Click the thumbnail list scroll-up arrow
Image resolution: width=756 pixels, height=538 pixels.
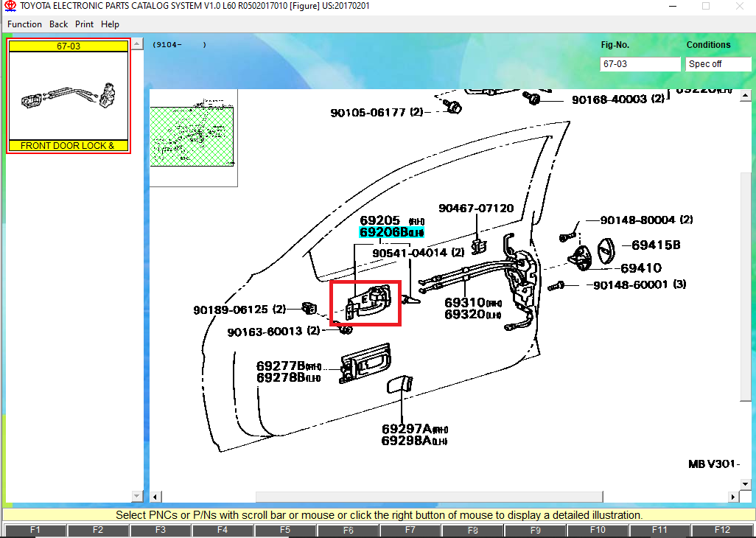pos(137,44)
